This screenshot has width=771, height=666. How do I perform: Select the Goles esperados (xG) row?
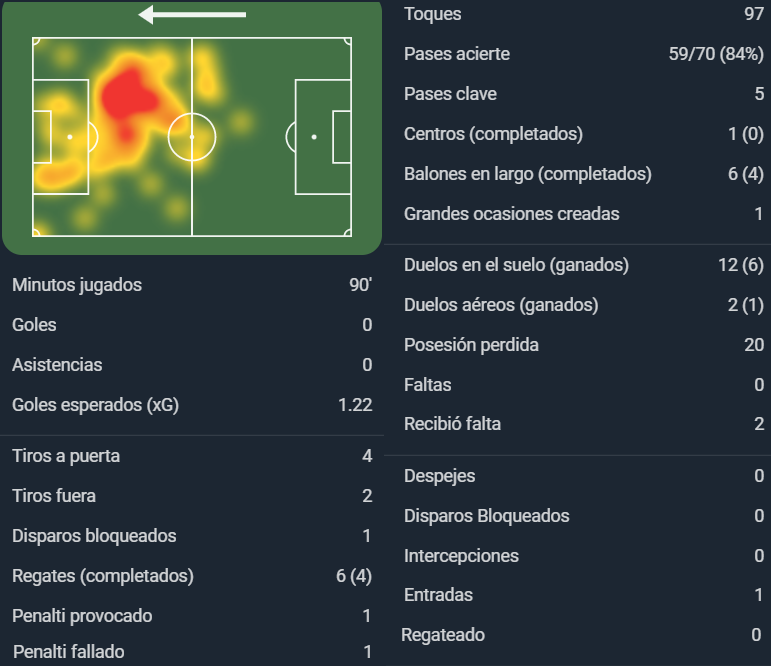coord(192,405)
